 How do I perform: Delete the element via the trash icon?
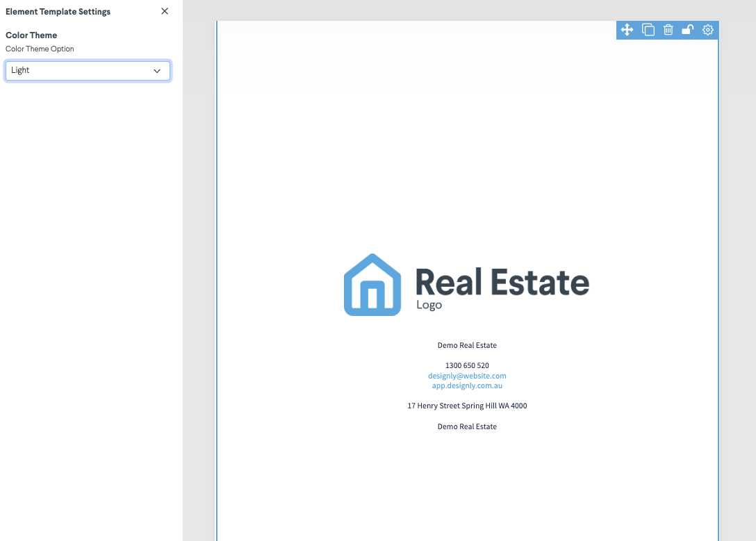coord(668,30)
